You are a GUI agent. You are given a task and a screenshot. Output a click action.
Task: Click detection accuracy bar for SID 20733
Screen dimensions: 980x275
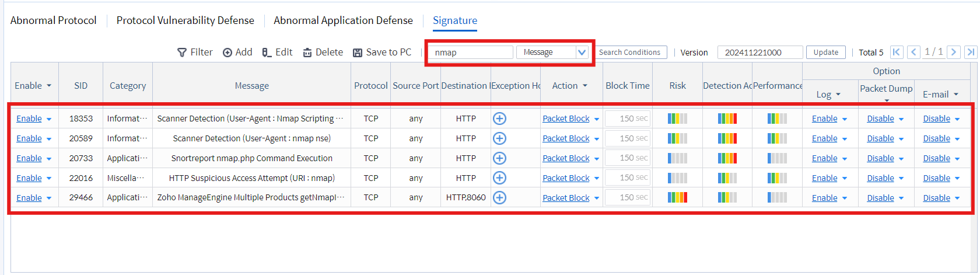pyautogui.click(x=727, y=158)
